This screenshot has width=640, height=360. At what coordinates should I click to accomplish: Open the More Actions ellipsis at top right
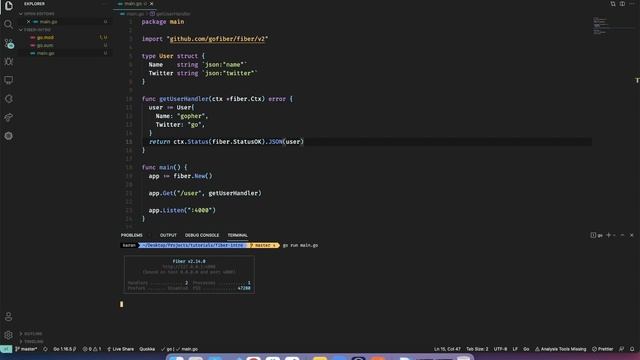tap(631, 4)
